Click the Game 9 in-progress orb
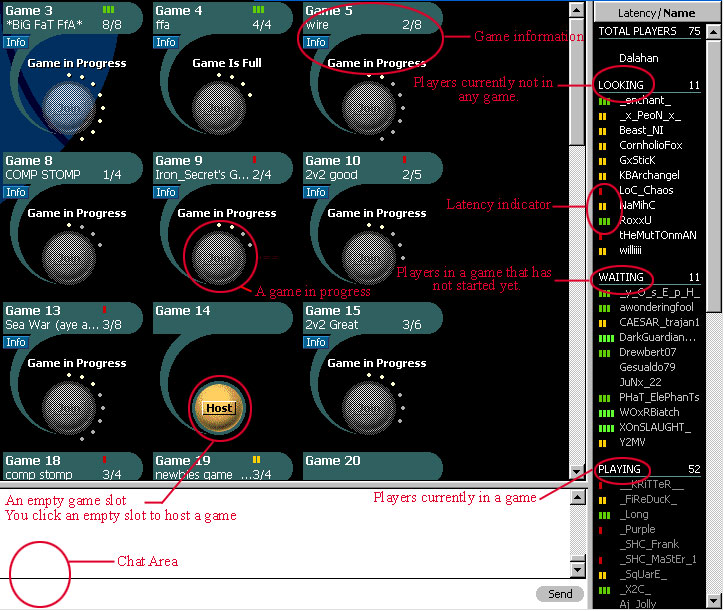Image resolution: width=724 pixels, height=611 pixels. point(218,257)
